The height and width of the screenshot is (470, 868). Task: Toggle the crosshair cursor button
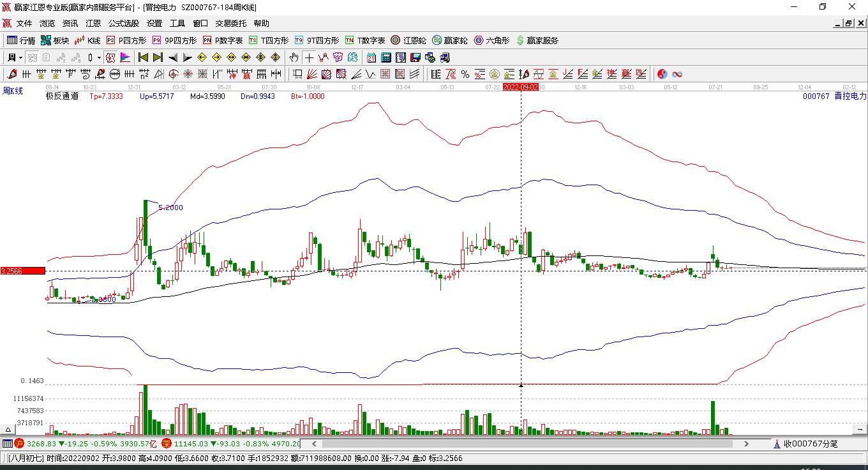pos(309,57)
